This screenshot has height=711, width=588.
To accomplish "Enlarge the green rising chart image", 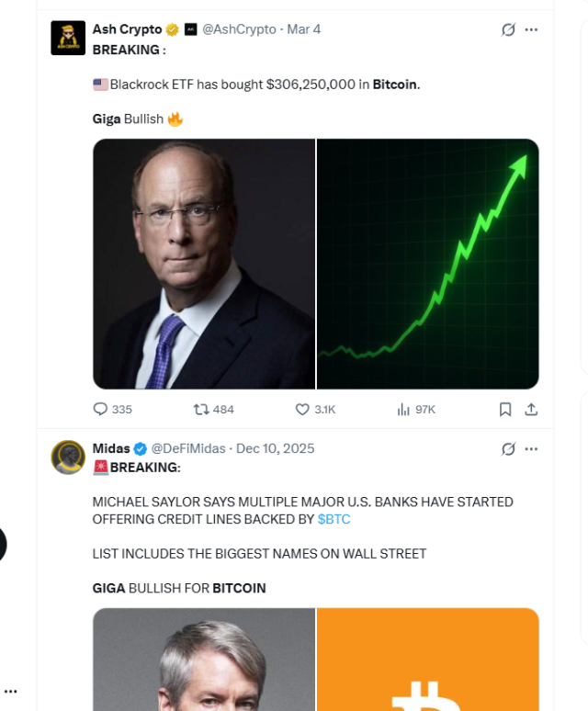I will 427,264.
